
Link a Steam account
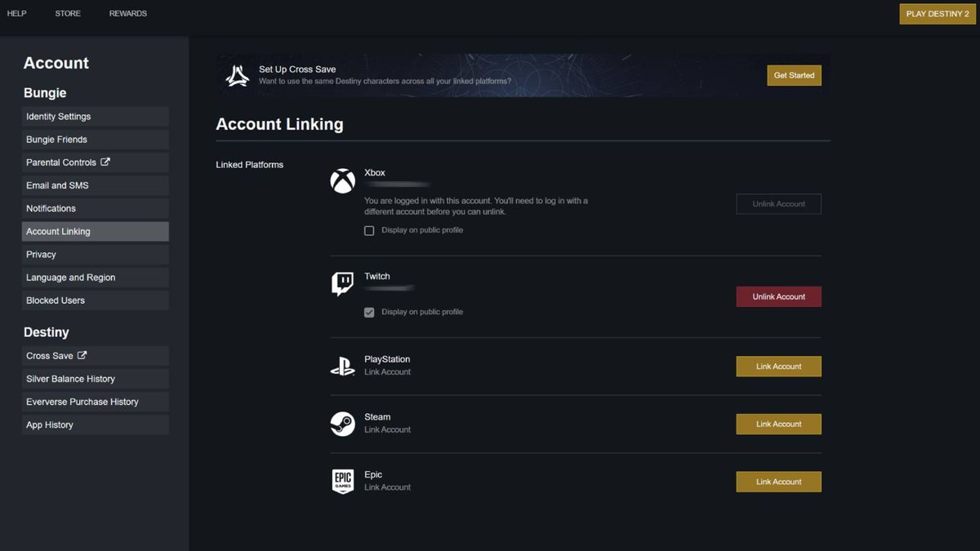(x=778, y=424)
